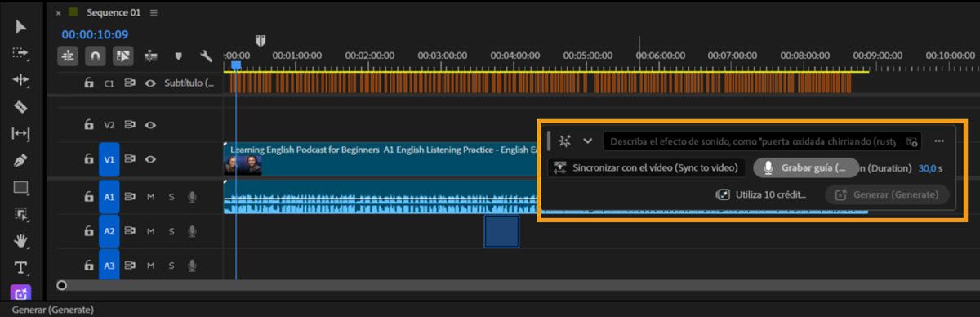Open the three-dot more options menu
980x317 pixels.
tap(940, 141)
